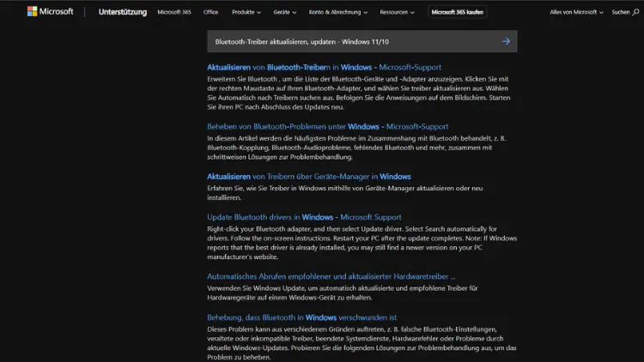Image resolution: width=644 pixels, height=362 pixels.
Task: Click the Microsoft logo in header
Action: [50, 11]
